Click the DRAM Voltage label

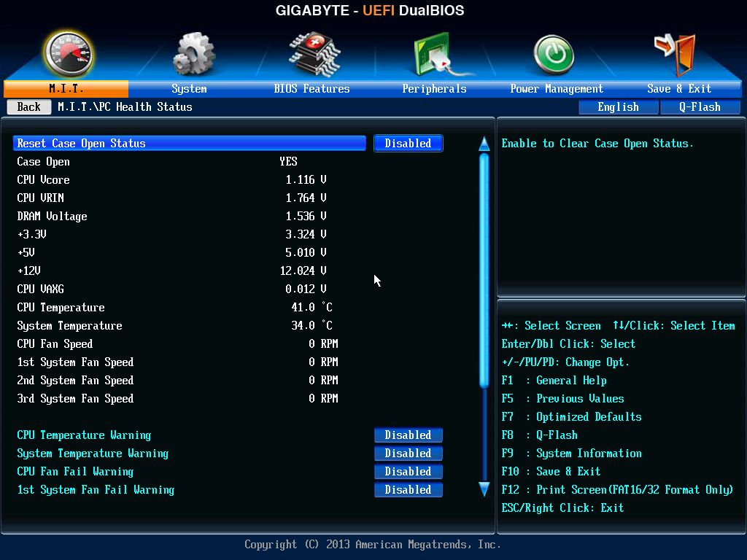pos(52,216)
